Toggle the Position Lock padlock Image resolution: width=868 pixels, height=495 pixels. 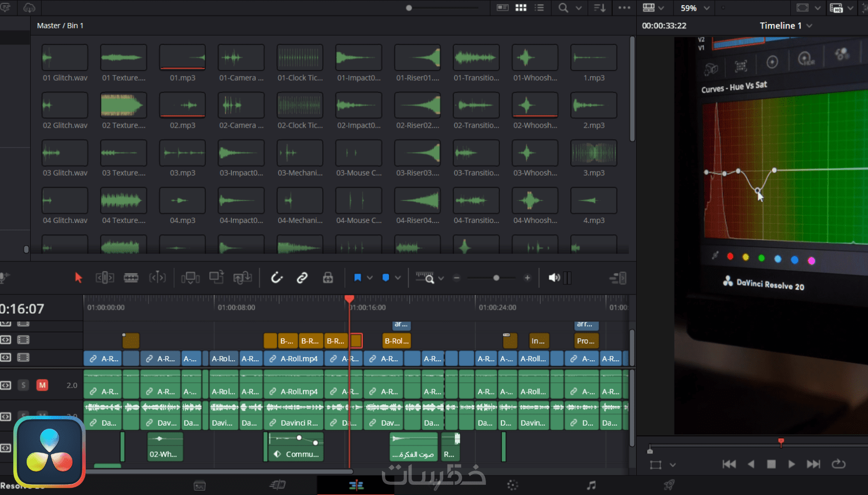coord(328,278)
